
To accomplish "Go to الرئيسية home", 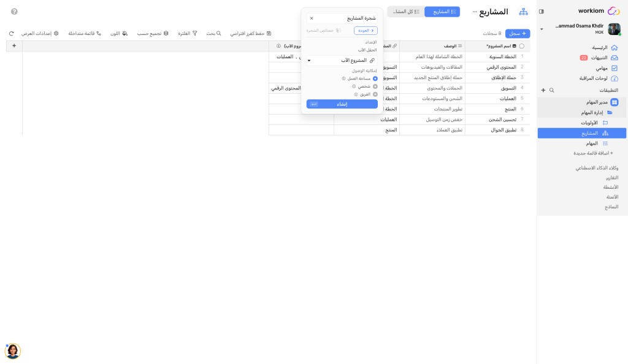I will pos(604,48).
